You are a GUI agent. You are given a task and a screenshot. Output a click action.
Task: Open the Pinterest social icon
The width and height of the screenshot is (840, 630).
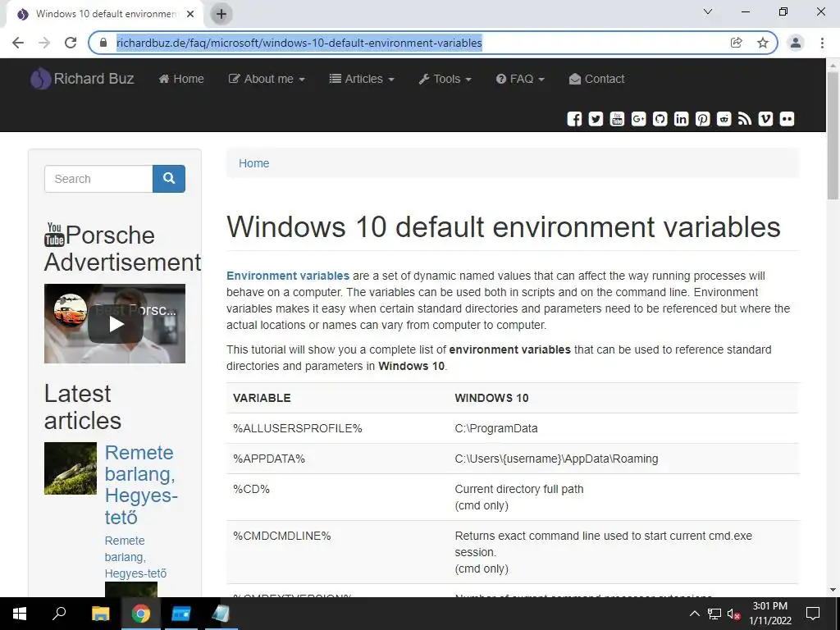click(702, 119)
